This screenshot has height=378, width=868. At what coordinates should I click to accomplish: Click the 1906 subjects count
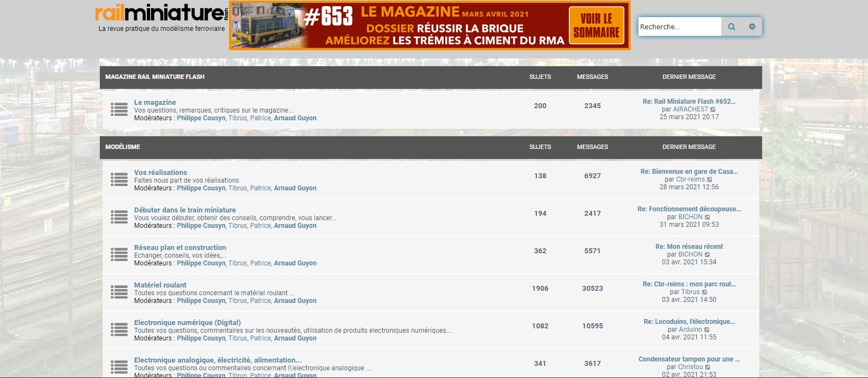click(x=540, y=289)
